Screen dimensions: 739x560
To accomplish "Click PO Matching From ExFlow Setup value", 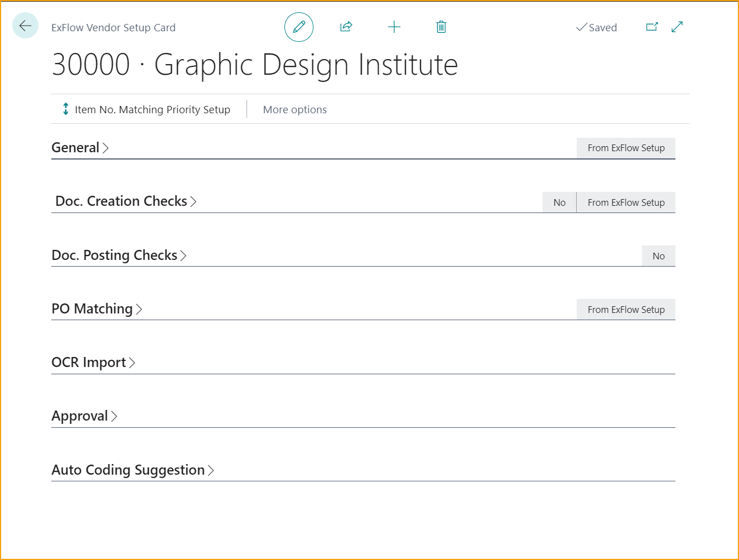I will [x=626, y=310].
